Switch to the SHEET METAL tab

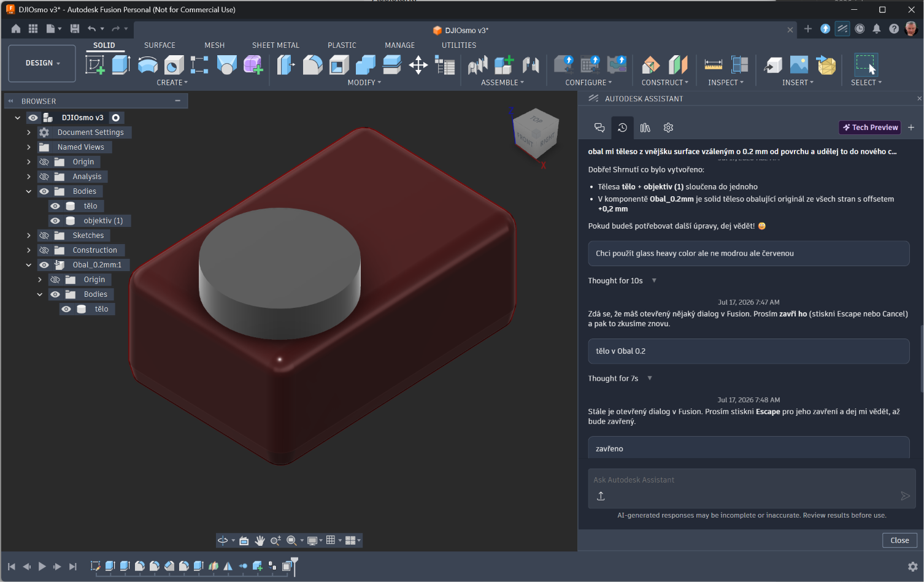click(275, 45)
